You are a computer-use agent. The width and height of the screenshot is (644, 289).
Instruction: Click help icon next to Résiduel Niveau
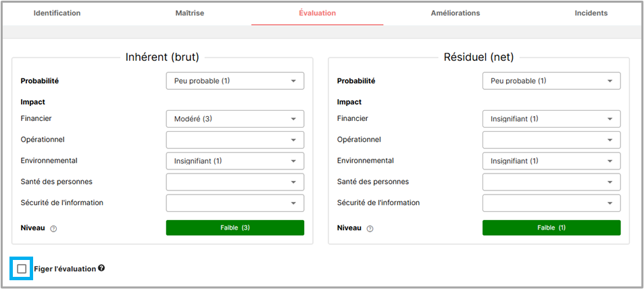click(x=370, y=228)
